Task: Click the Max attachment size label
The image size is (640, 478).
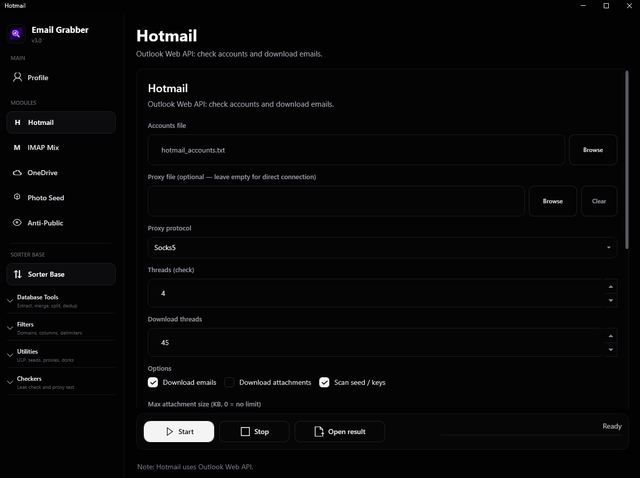Action: pos(204,404)
